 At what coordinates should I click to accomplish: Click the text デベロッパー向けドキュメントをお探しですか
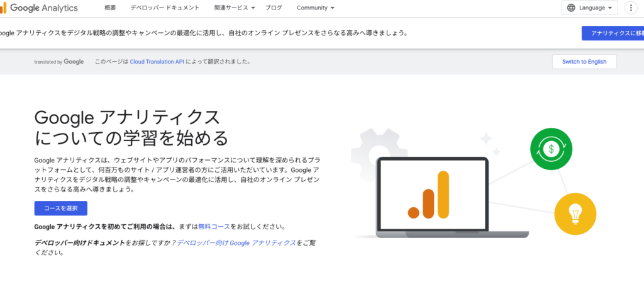pyautogui.click(x=105, y=243)
